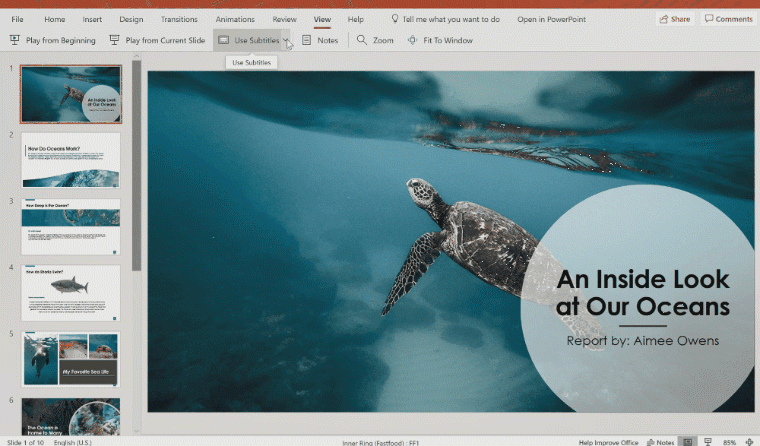Click the Comments speech bubble button
The height and width of the screenshot is (446, 760).
pyautogui.click(x=727, y=19)
